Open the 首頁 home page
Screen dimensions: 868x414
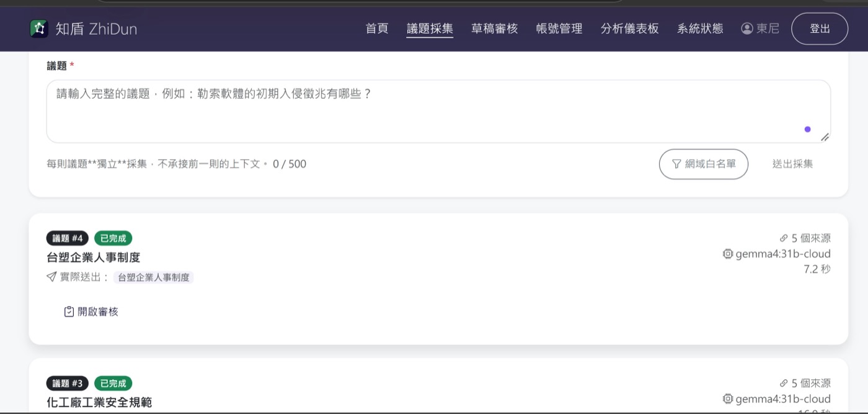coord(377,29)
